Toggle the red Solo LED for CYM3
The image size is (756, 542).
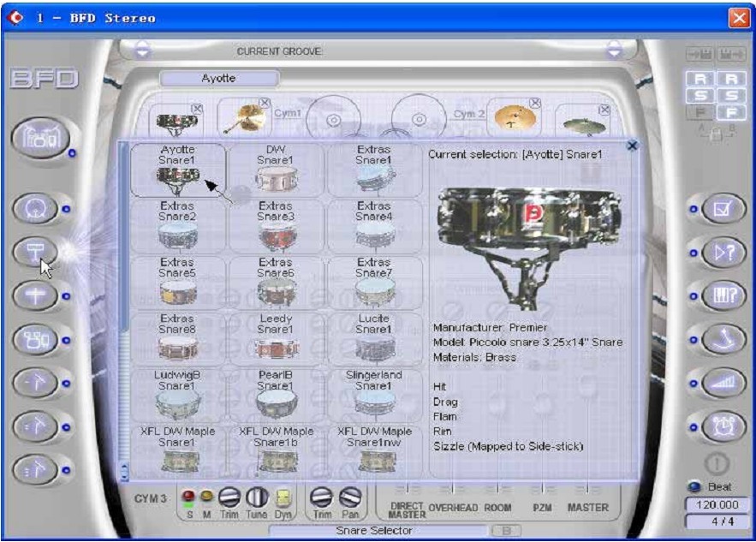point(189,497)
